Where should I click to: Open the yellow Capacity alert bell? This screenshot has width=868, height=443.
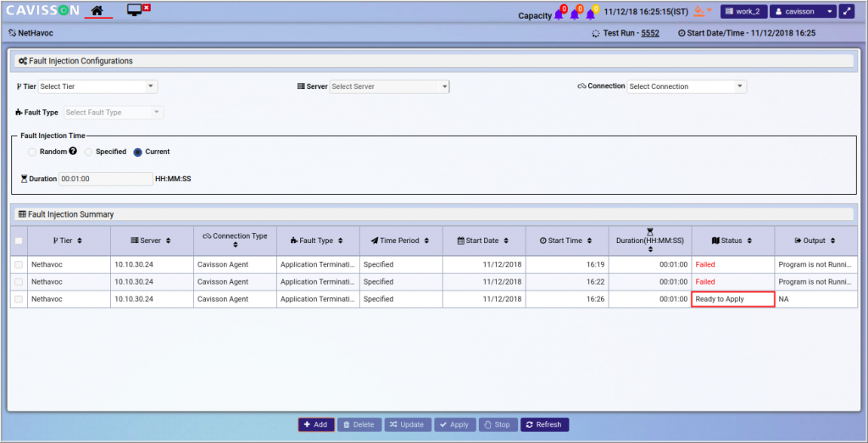[591, 14]
